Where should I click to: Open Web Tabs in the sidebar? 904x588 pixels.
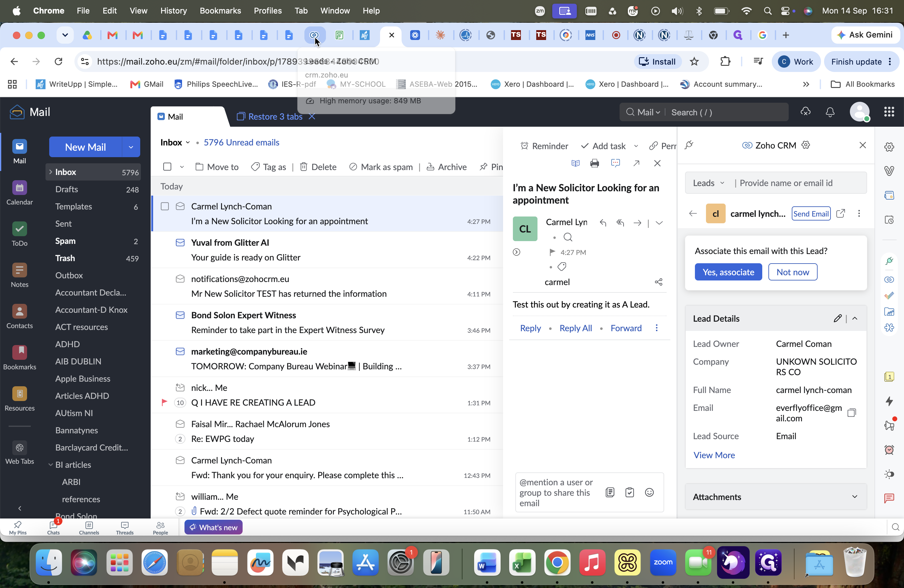19,452
